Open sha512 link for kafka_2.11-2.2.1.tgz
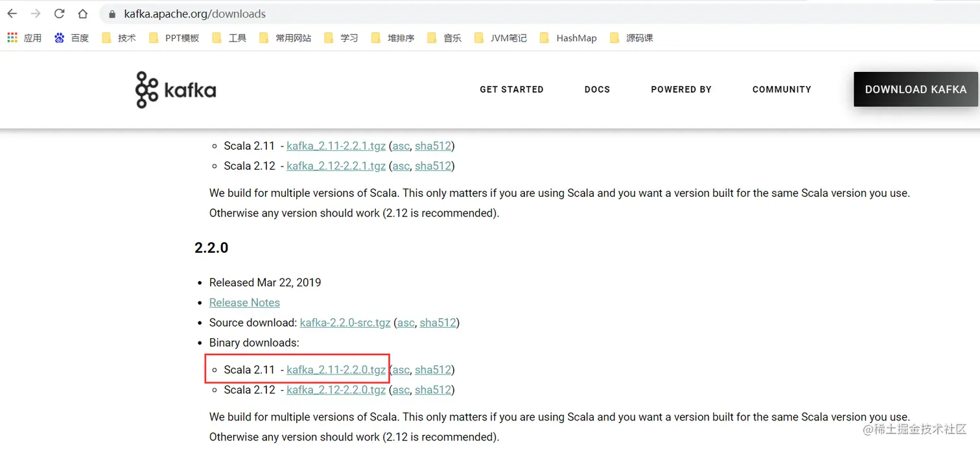This screenshot has width=980, height=449. 433,146
